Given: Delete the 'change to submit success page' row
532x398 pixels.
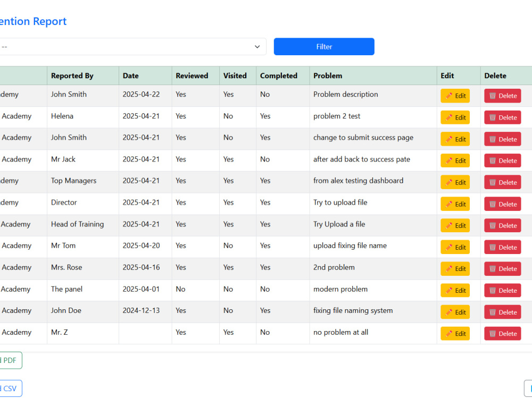Looking at the screenshot, I should pos(503,139).
